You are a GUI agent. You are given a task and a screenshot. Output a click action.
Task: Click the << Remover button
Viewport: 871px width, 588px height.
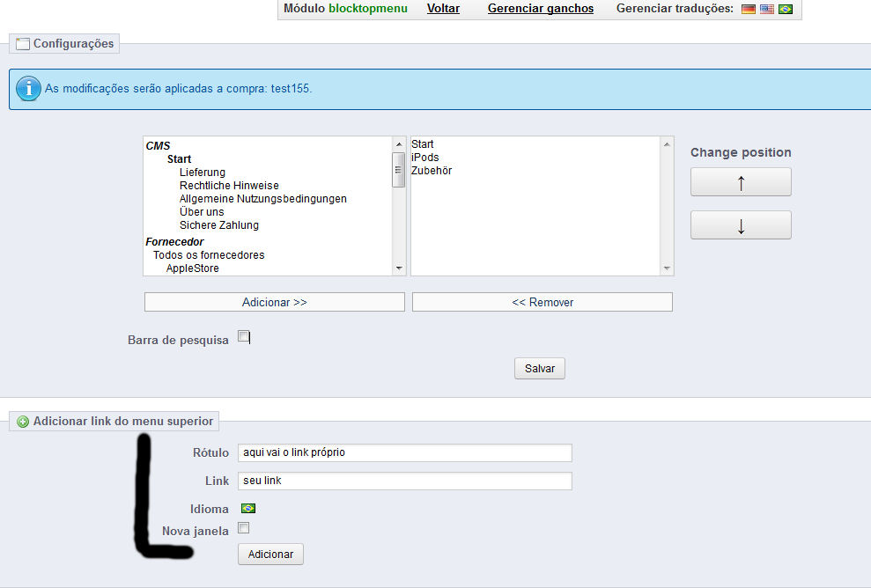tap(543, 302)
